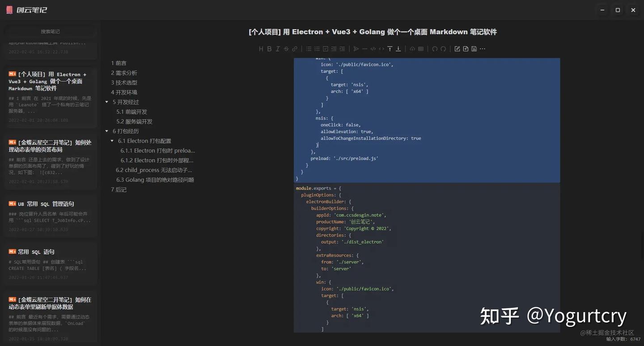Insert a checkbox task list
The image size is (644, 346).
coord(326,49)
